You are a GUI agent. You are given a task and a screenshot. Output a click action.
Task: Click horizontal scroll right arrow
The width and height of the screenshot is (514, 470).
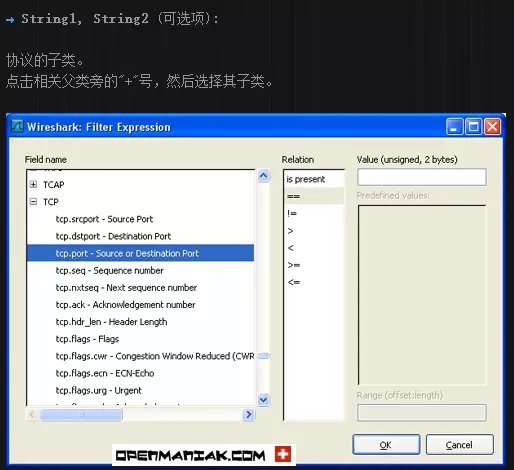click(x=249, y=414)
